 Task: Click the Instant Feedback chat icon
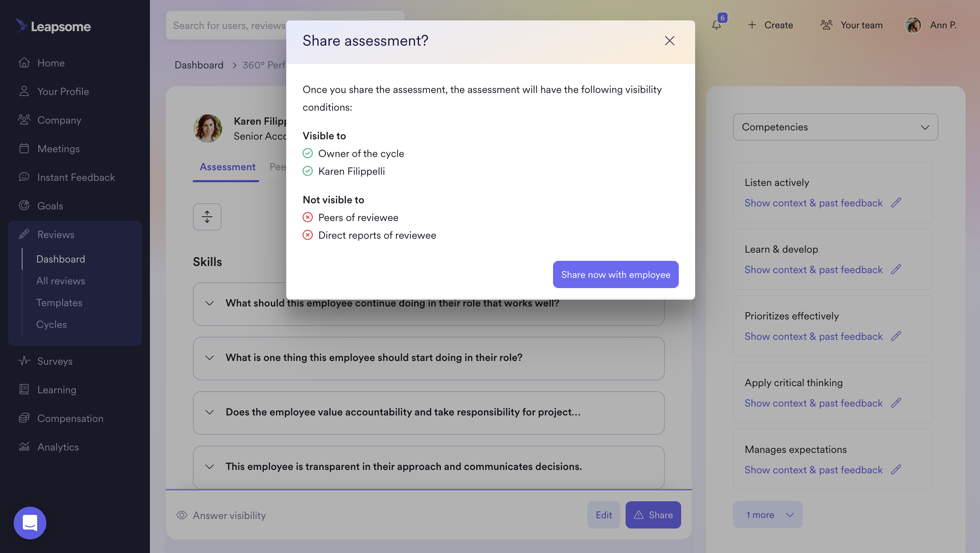(24, 177)
